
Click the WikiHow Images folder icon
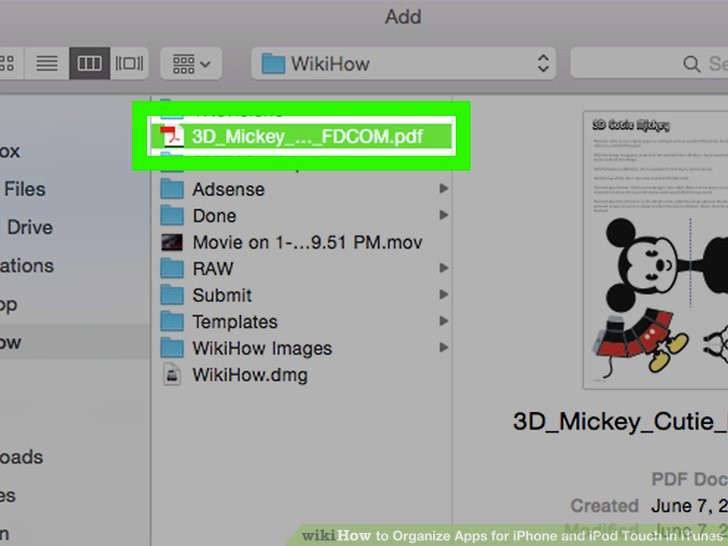[x=172, y=348]
